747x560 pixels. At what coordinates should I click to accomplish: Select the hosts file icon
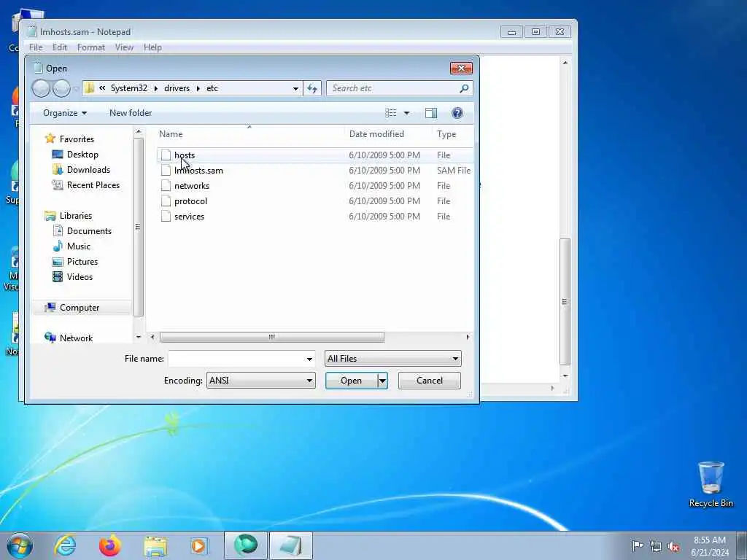click(166, 155)
